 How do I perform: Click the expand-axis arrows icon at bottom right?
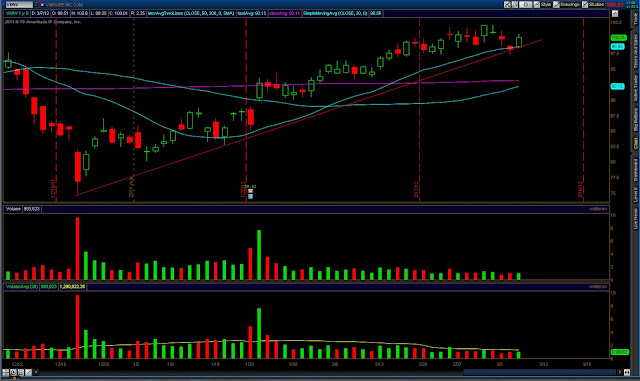tap(627, 372)
